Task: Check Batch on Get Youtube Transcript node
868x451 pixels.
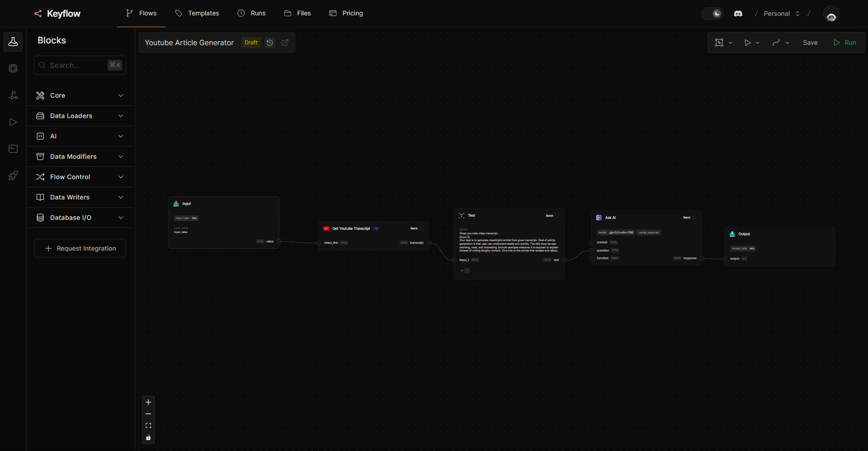Action: [421, 228]
